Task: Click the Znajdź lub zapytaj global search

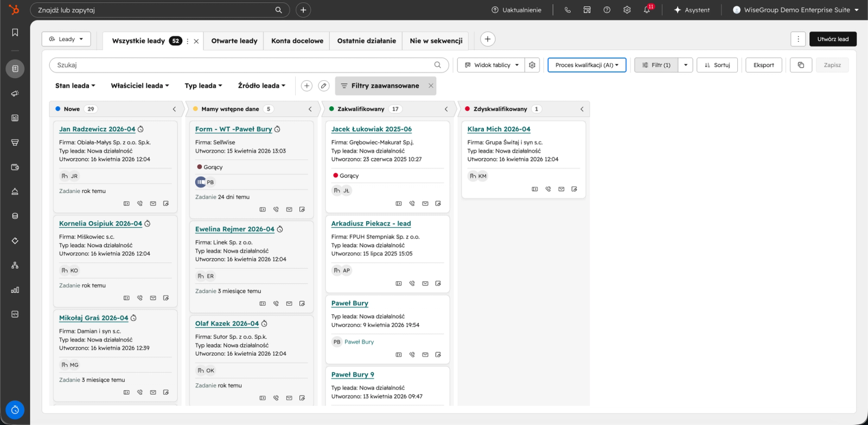Action: coord(160,10)
